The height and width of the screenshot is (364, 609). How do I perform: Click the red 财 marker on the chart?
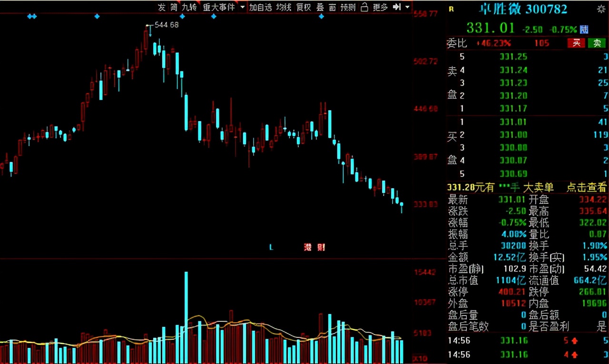pyautogui.click(x=321, y=247)
